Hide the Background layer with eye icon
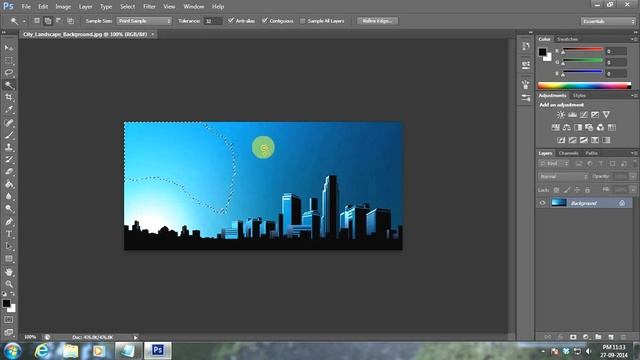Viewport: 640px width, 360px height. (x=542, y=203)
